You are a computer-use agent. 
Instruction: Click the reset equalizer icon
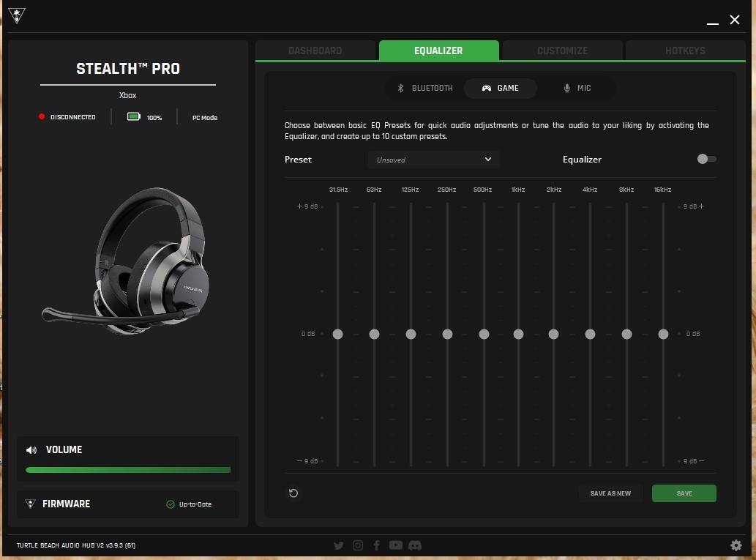point(293,493)
